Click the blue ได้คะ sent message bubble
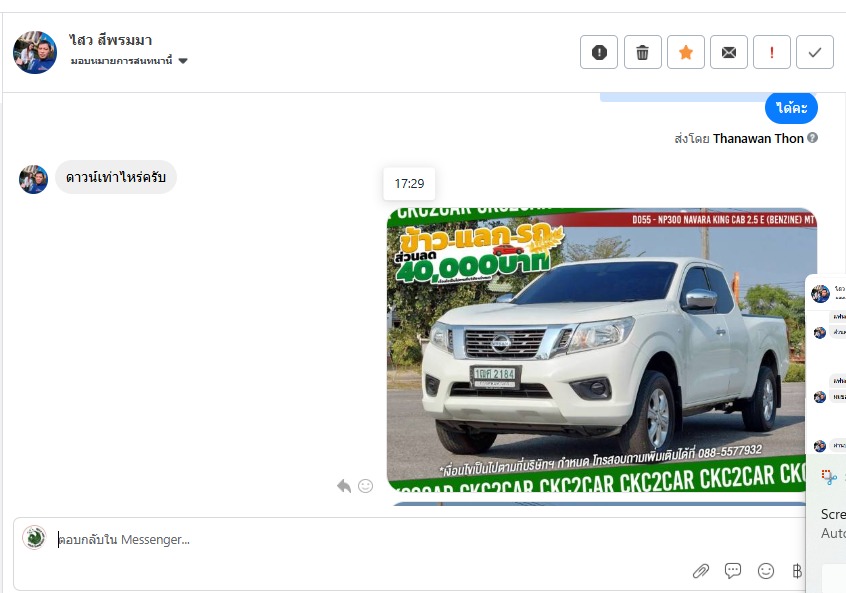The width and height of the screenshot is (846, 593). click(791, 108)
